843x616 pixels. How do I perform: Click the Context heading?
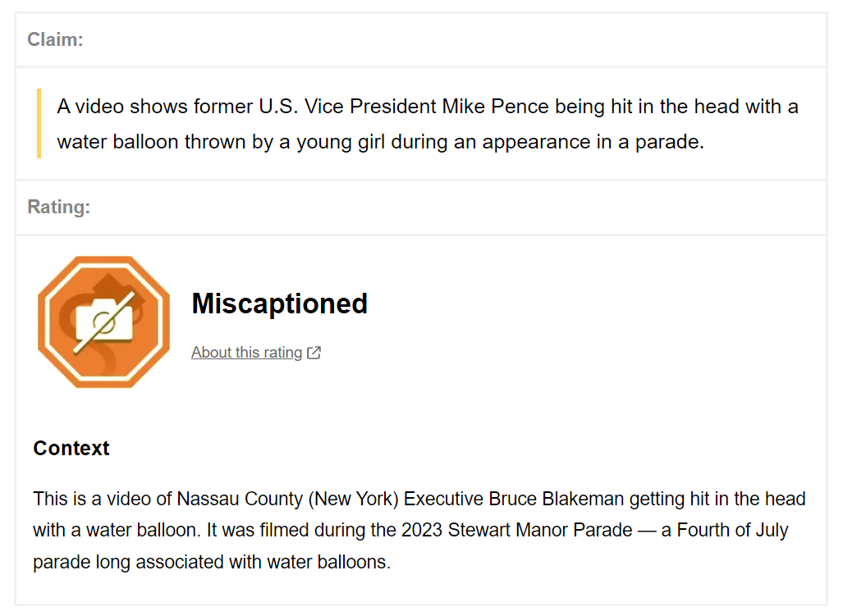point(71,449)
